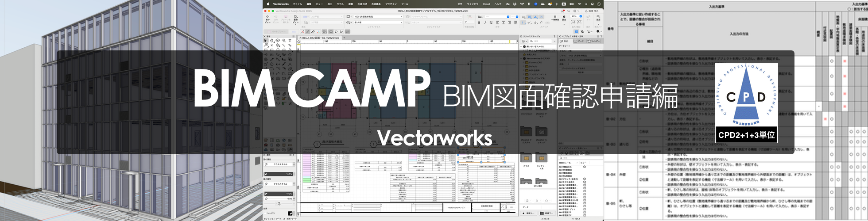Open the プラグイン menu

pyautogui.click(x=391, y=4)
